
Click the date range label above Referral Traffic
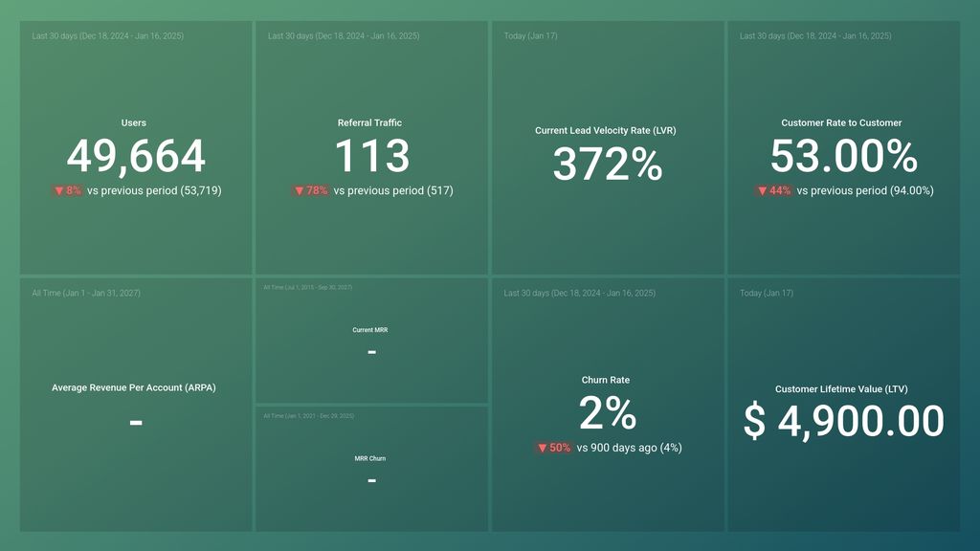pos(344,36)
